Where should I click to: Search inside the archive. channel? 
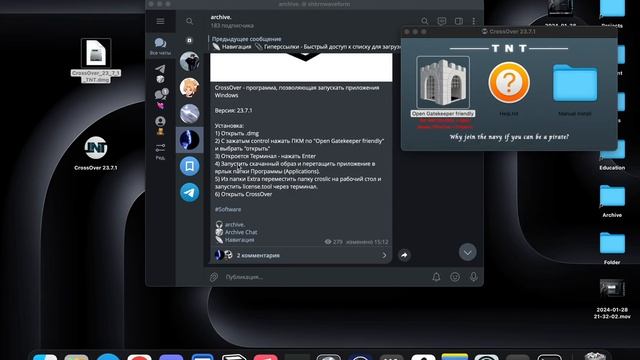(424, 21)
